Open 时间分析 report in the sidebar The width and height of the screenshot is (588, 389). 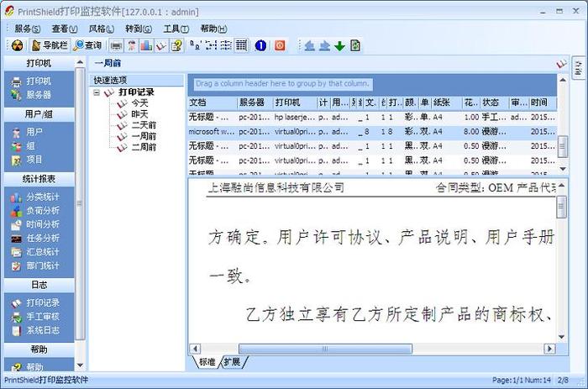[35, 224]
